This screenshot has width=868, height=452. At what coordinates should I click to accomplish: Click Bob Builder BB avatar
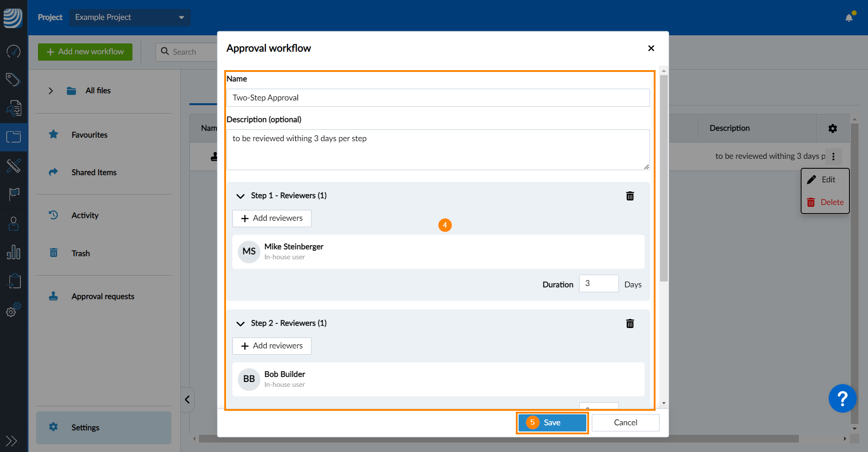click(249, 379)
